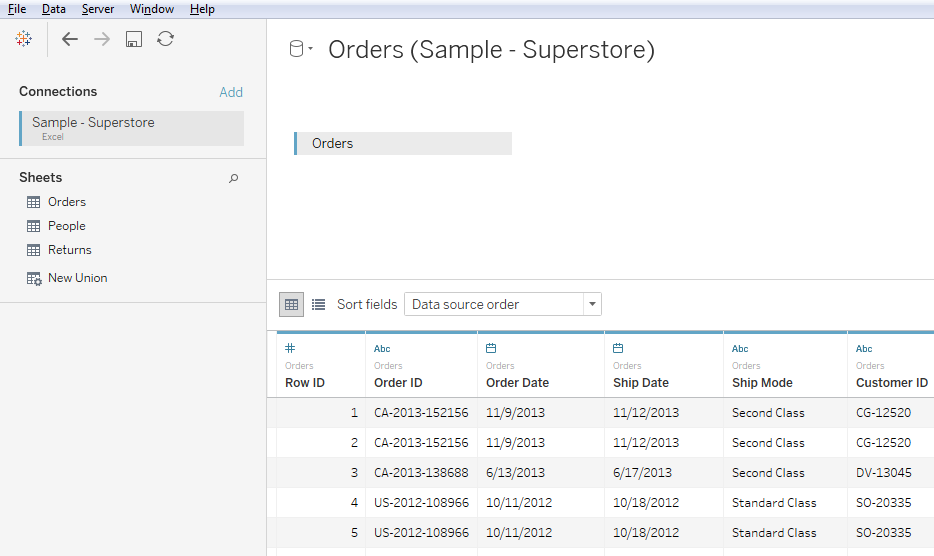Click Order Date column header
This screenshot has height=556, width=934.
[518, 383]
